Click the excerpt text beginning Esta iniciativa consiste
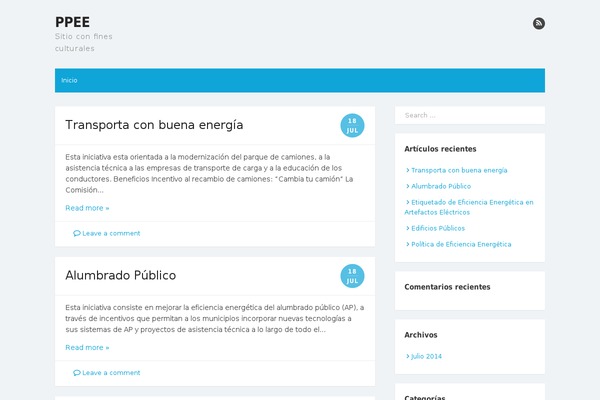600x400 pixels. pyautogui.click(x=214, y=318)
